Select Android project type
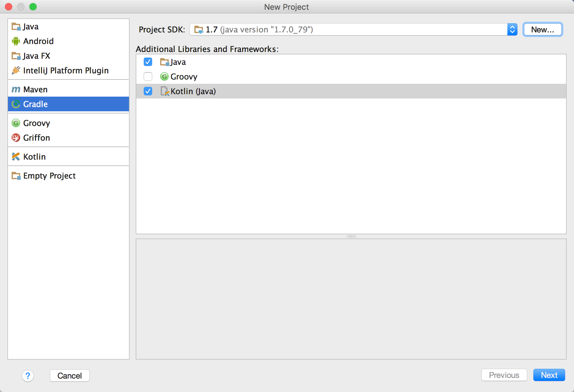Screen dimensions: 574x392 pos(68,41)
